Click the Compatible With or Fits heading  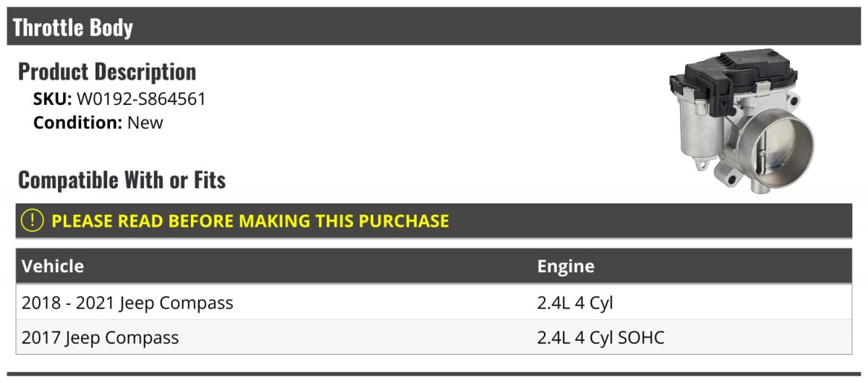pos(122,180)
